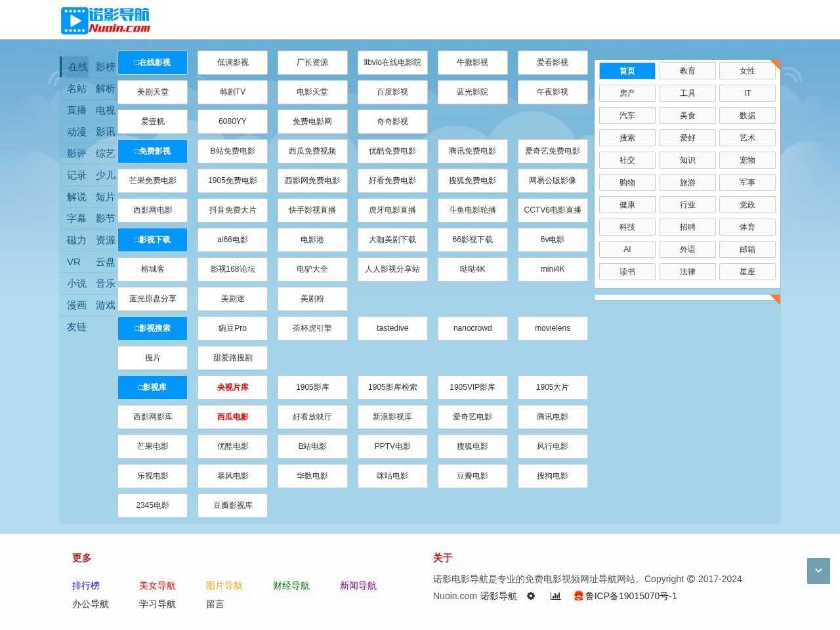This screenshot has height=630, width=840.
Task: Click the Nuoin.com site logo
Action: (106, 20)
